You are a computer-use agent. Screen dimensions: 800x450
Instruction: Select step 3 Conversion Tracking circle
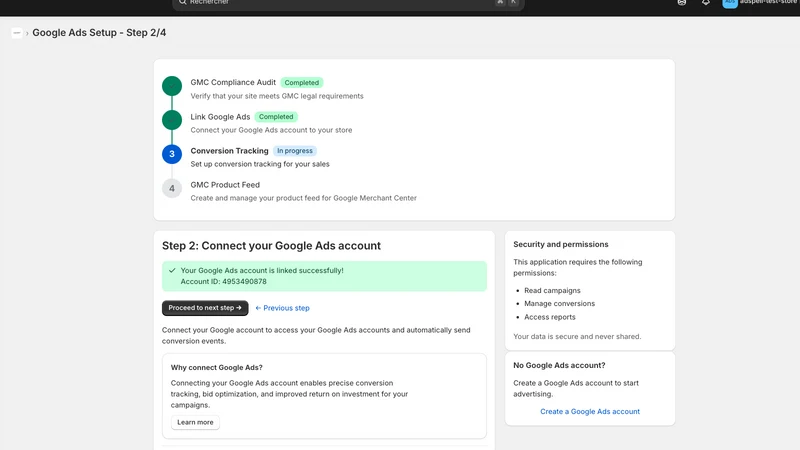click(172, 154)
